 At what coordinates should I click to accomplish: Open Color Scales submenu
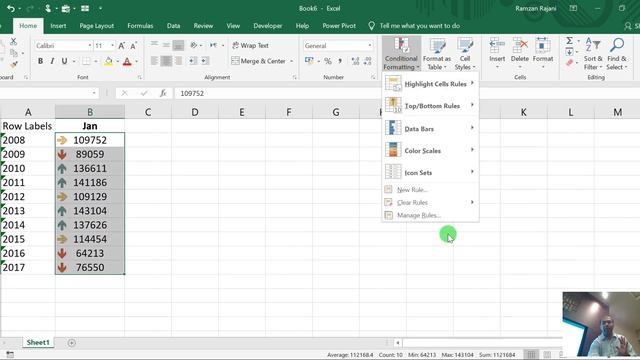pyautogui.click(x=430, y=150)
